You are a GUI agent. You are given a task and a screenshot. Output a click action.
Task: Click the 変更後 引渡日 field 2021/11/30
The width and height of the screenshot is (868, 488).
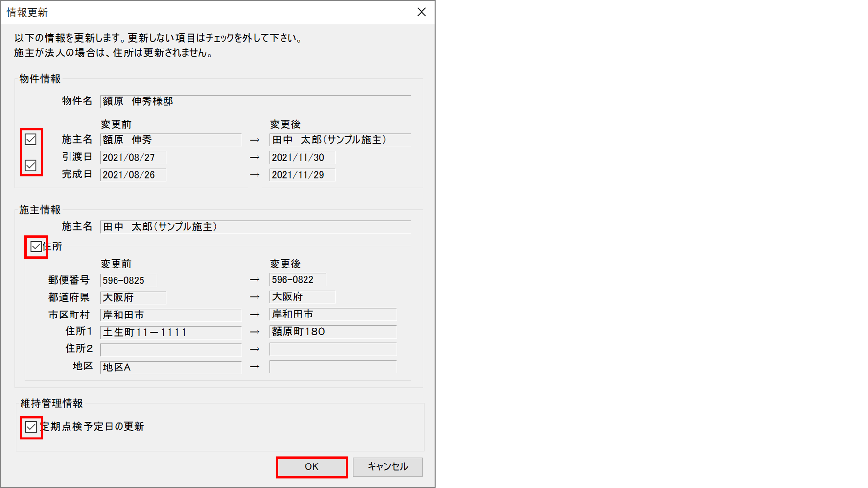pos(302,158)
